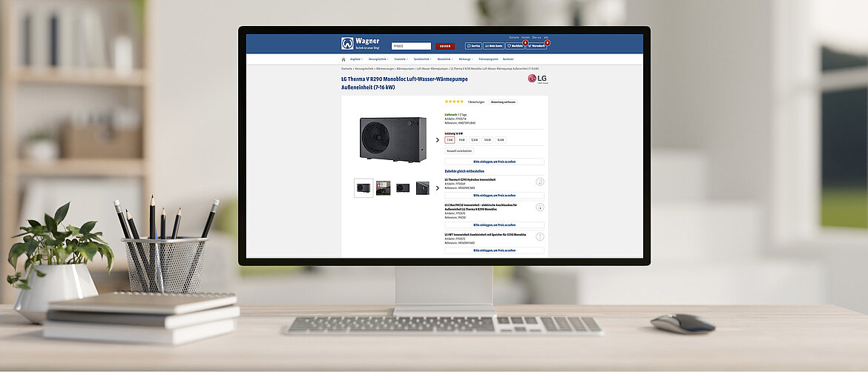Expand the Sanitärtechnik menu dropdown
Screen dimensions: 868x372
423,59
